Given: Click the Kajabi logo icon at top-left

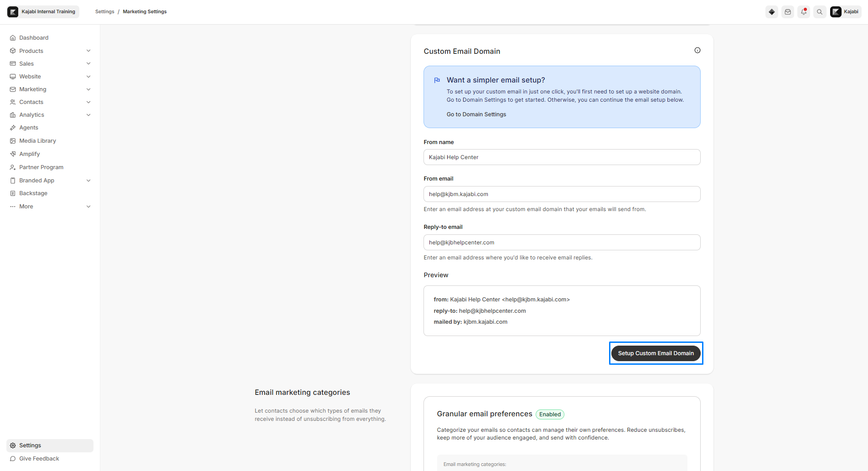Looking at the screenshot, I should (13, 12).
